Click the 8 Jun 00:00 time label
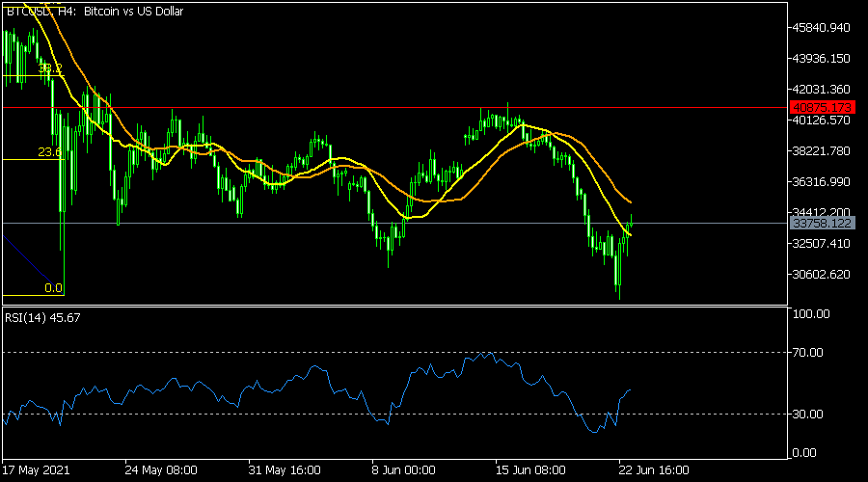The width and height of the screenshot is (868, 482). tap(403, 470)
